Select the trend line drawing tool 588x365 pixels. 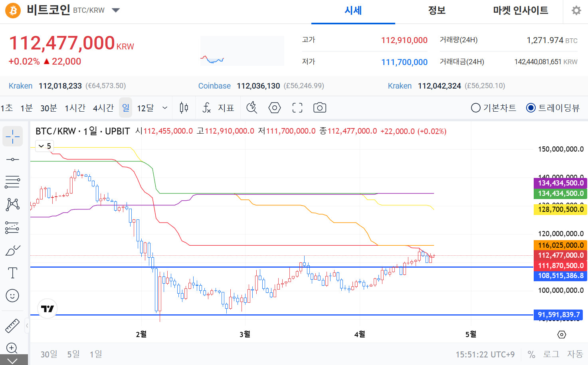(13, 160)
